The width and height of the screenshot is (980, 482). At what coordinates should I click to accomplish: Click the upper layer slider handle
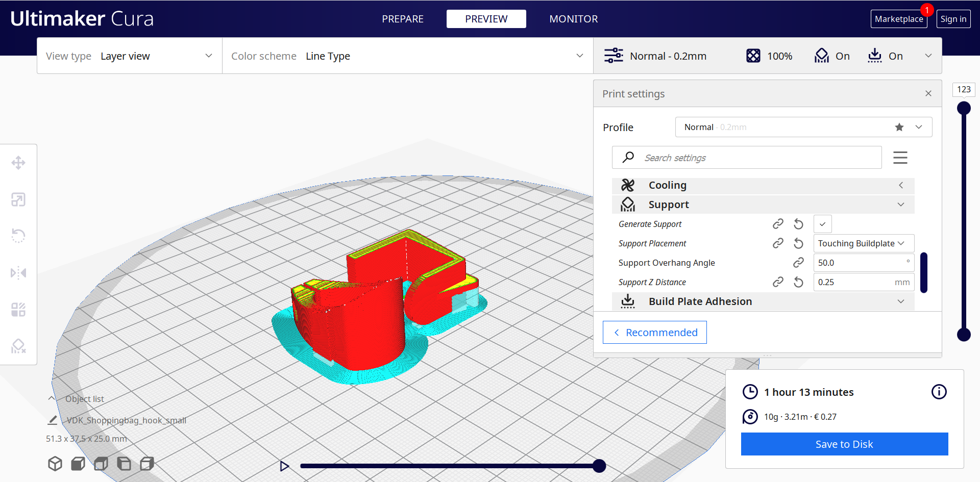click(964, 108)
